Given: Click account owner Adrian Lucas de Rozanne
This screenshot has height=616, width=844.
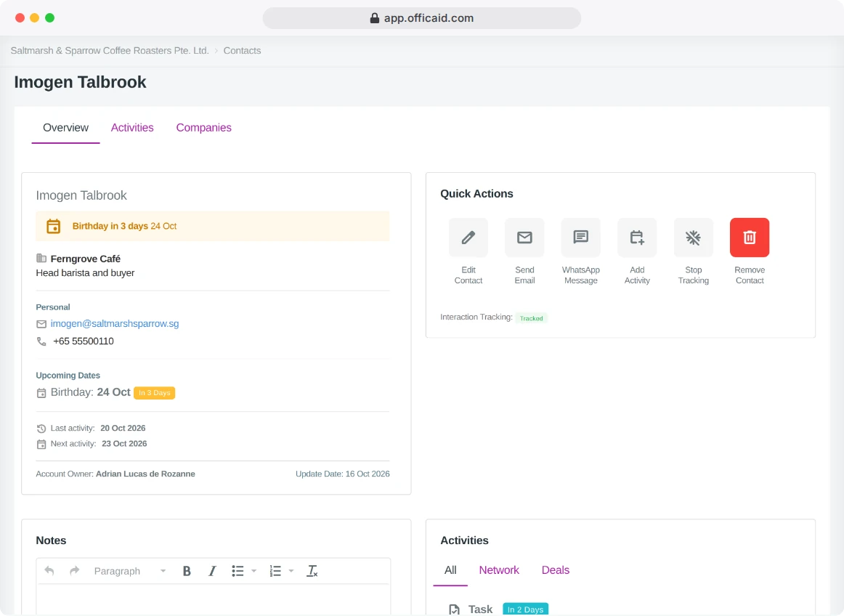Looking at the screenshot, I should tap(145, 474).
